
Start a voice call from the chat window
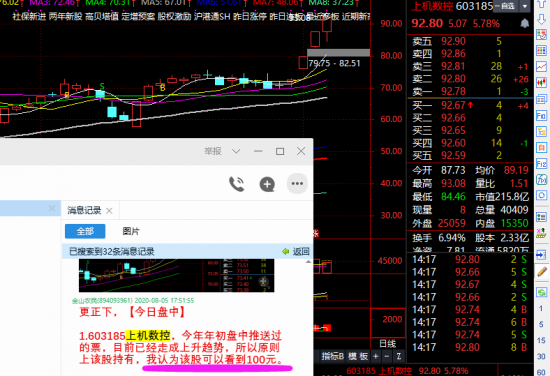pos(236,184)
